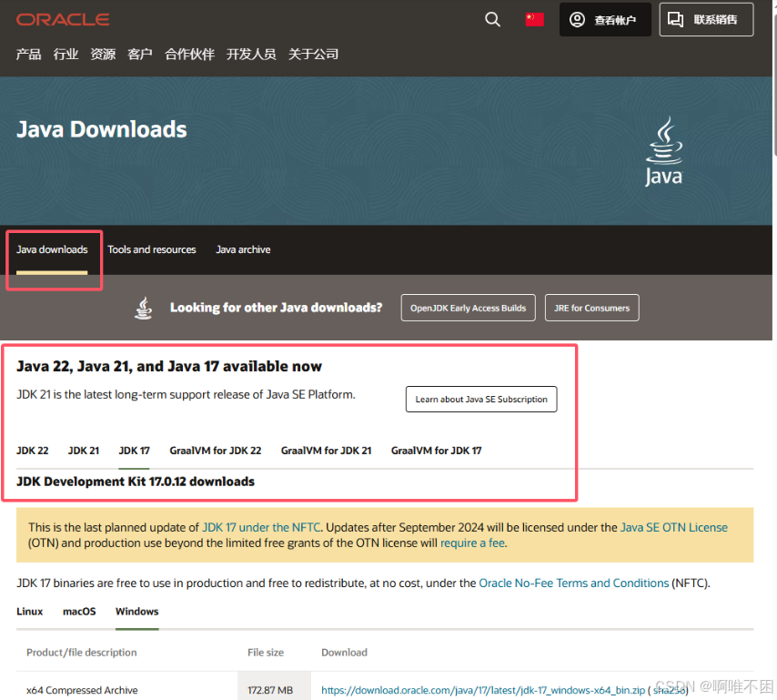Select the Linux platform tab

[x=30, y=612]
